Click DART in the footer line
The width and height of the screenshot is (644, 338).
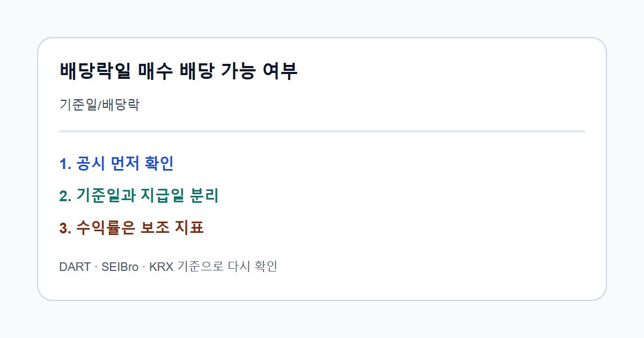click(75, 267)
